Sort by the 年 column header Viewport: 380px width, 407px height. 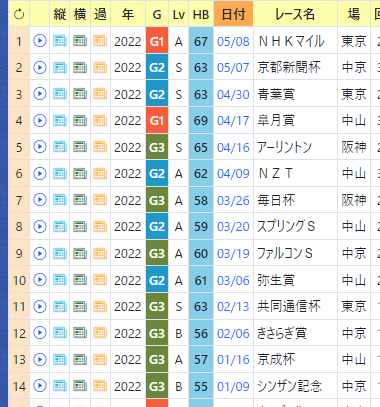128,14
